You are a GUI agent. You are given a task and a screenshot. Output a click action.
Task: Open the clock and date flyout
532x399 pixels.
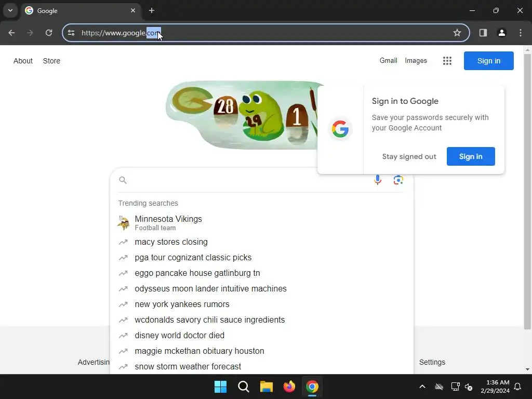495,387
